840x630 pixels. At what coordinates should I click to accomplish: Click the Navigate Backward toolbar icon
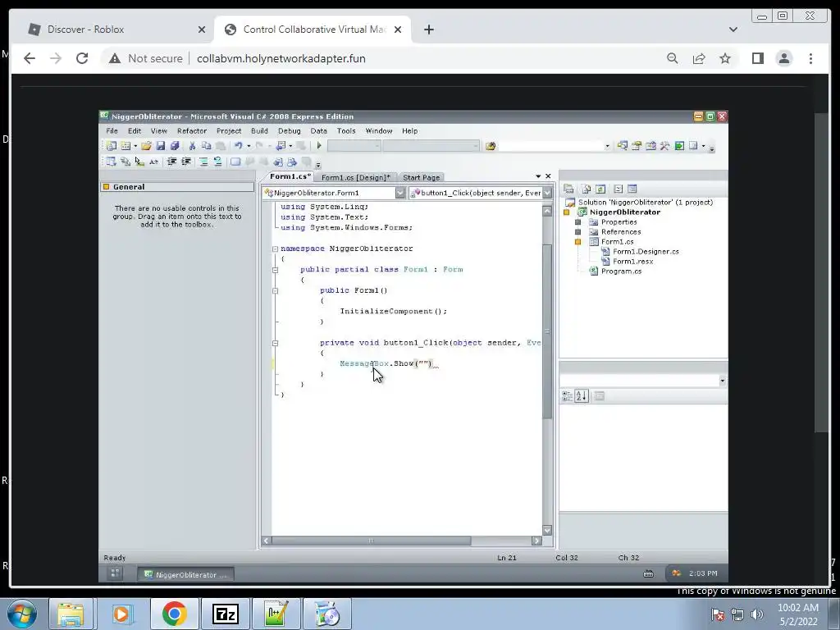(281, 146)
